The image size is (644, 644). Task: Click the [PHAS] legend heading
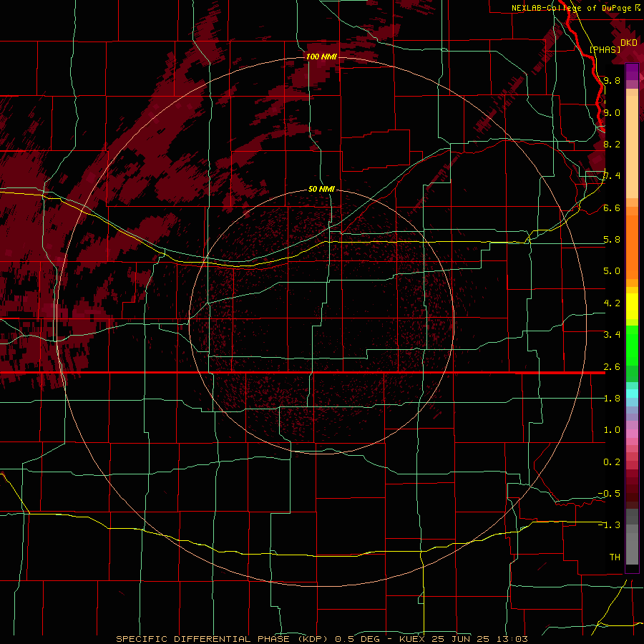605,49
